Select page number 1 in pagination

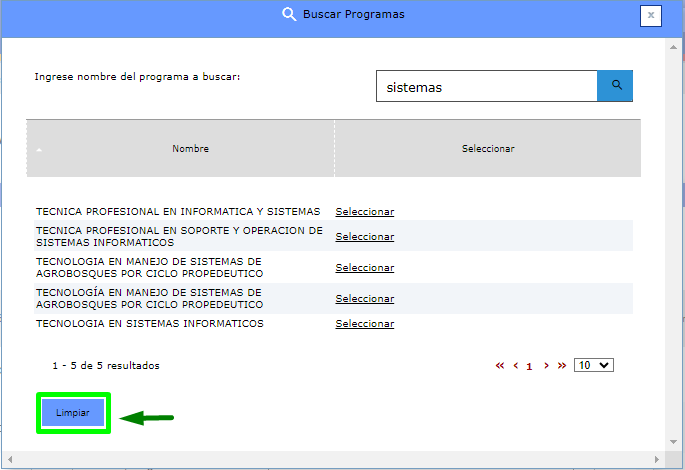pos(529,366)
